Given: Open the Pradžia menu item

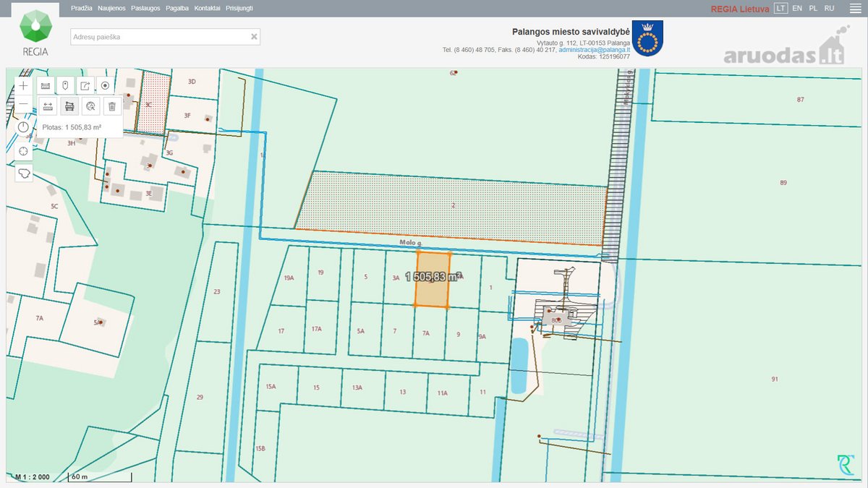Looking at the screenshot, I should tap(82, 8).
